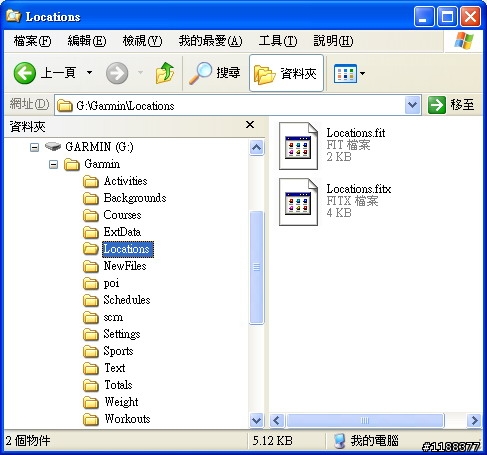Click the file pane scroll-right arrow

[473, 420]
